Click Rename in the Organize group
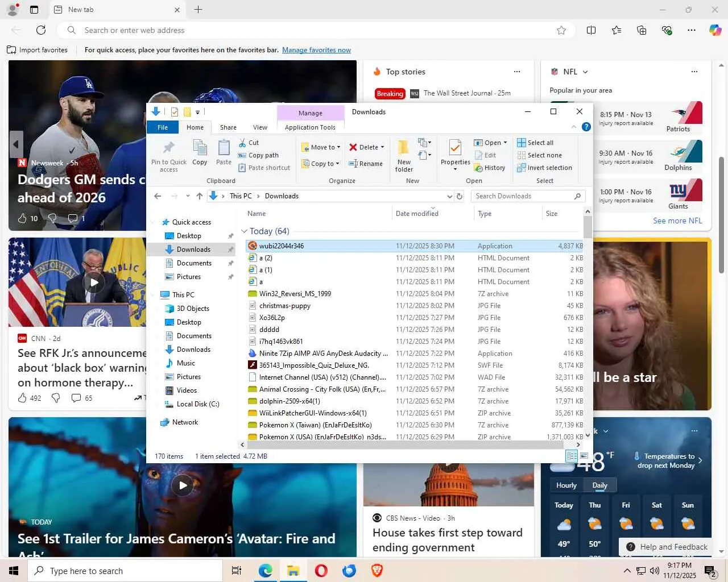 click(x=366, y=164)
